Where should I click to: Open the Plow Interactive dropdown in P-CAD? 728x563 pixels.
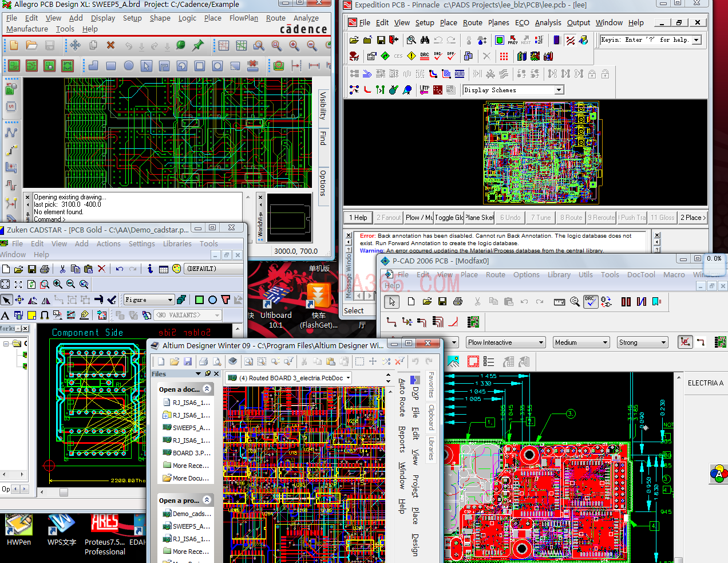(540, 342)
